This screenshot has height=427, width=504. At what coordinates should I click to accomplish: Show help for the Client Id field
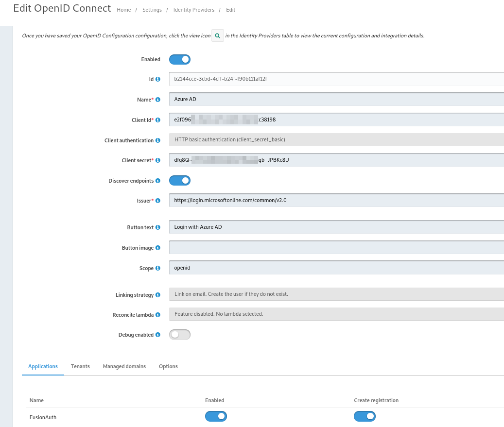(158, 120)
